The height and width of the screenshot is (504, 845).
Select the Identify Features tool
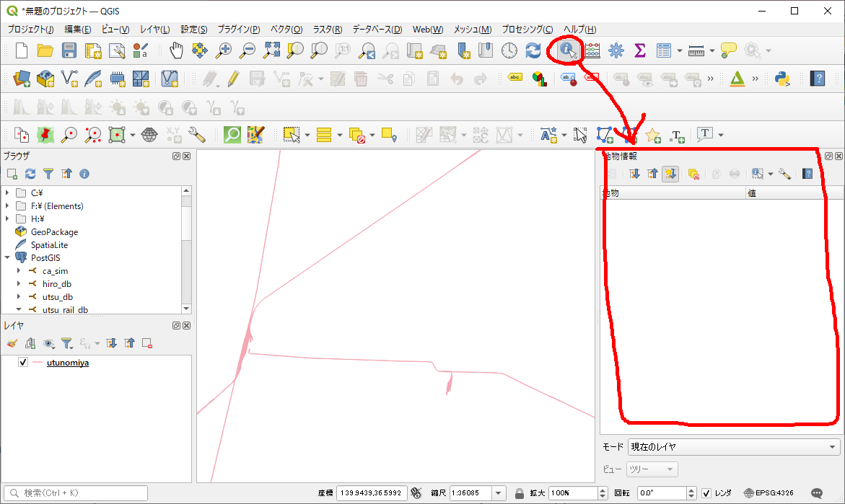(x=568, y=50)
